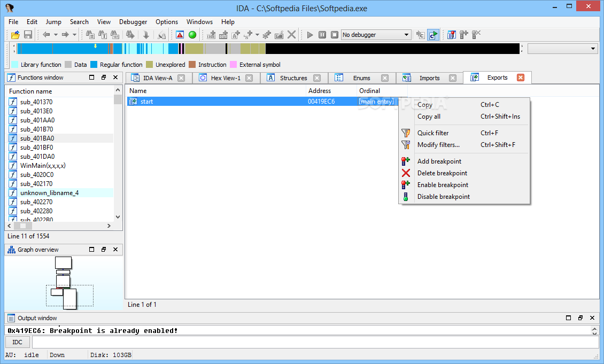604x364 pixels.
Task: Switch to the IDA View-A tab
Action: (x=158, y=78)
